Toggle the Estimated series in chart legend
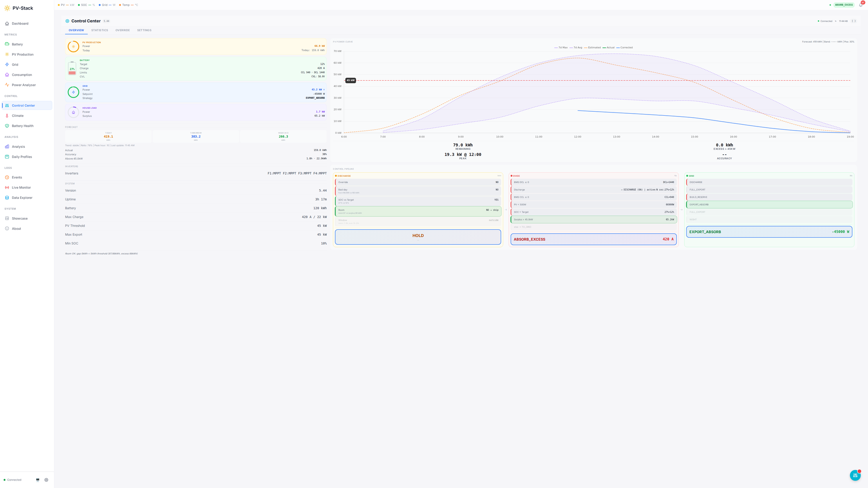868x488 pixels. pos(592,48)
